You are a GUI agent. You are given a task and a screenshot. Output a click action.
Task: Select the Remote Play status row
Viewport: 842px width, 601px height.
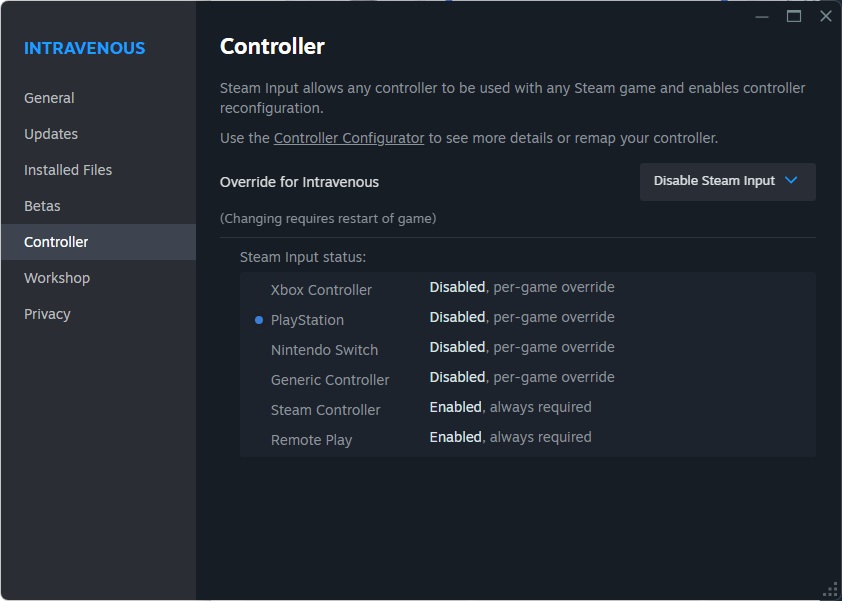coord(311,440)
